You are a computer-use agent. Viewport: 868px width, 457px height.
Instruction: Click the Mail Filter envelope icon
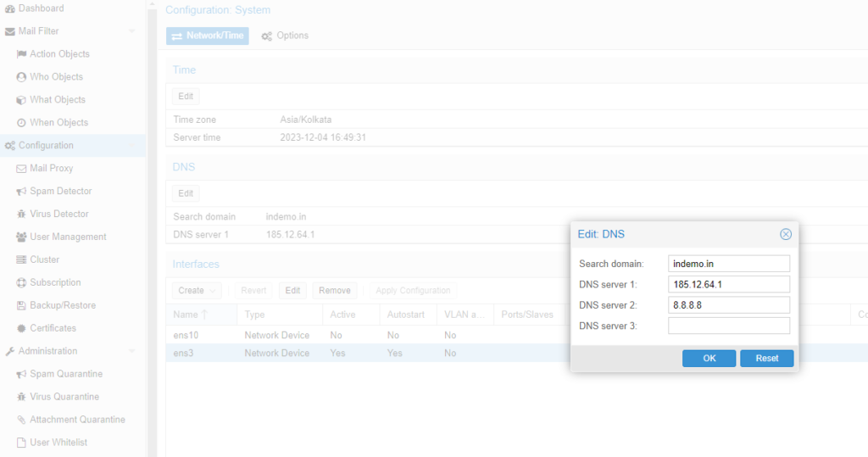10,31
